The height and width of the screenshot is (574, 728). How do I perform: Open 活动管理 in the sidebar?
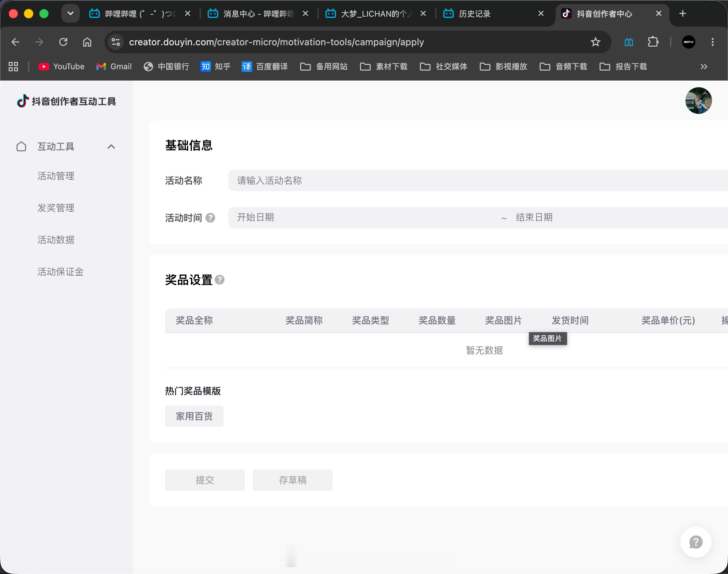pos(56,176)
